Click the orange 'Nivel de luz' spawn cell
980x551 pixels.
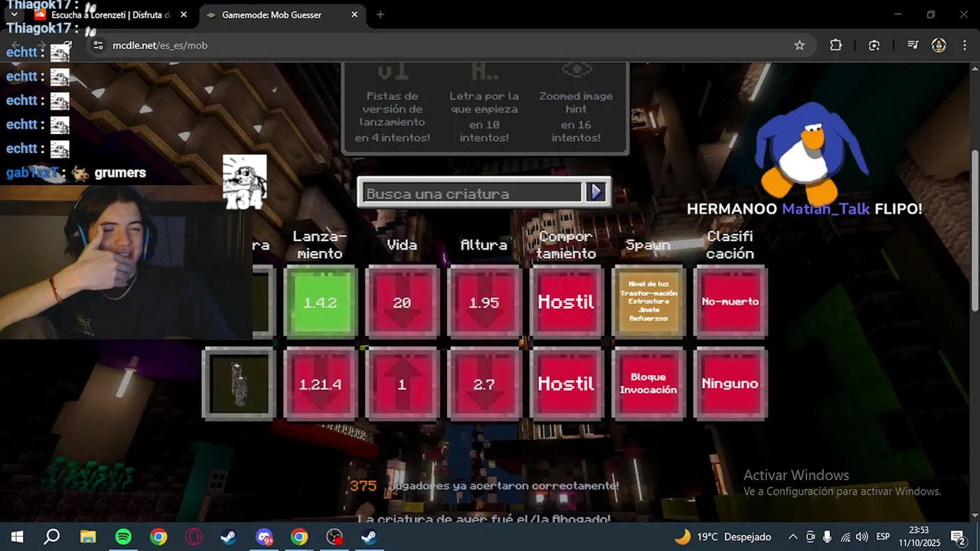(x=648, y=302)
